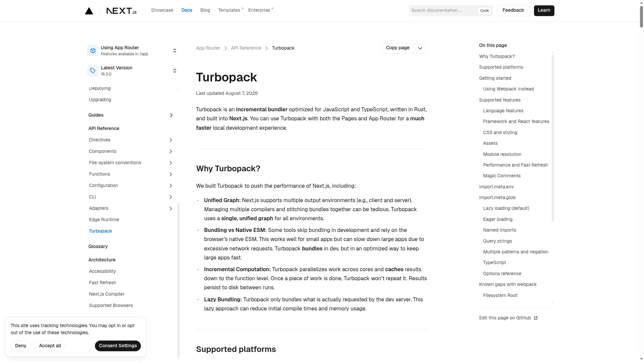
Task: Jump to Why Turbopack? section
Action: tap(497, 57)
